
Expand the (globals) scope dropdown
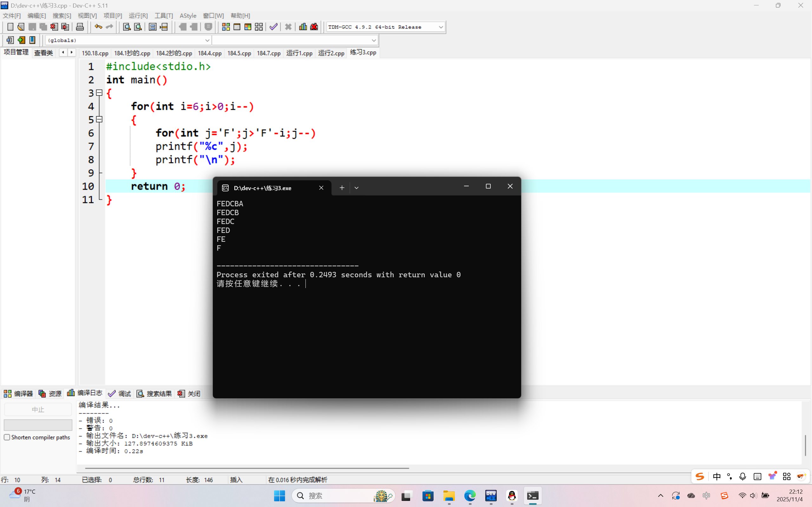pos(207,40)
